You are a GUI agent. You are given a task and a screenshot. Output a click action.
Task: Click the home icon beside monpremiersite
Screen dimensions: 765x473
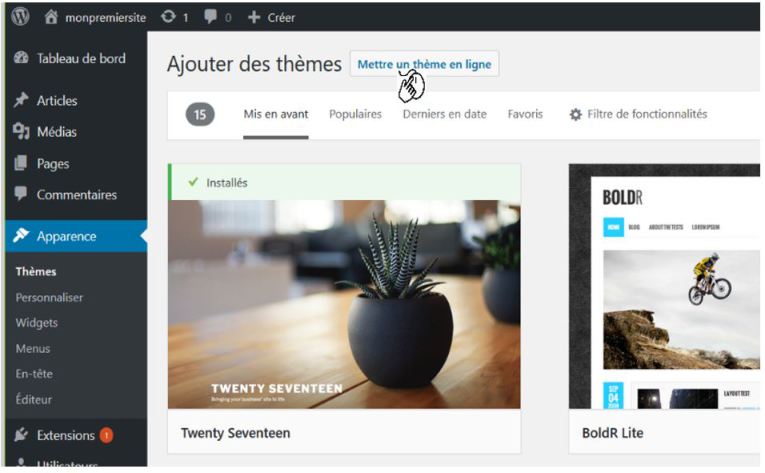point(51,17)
